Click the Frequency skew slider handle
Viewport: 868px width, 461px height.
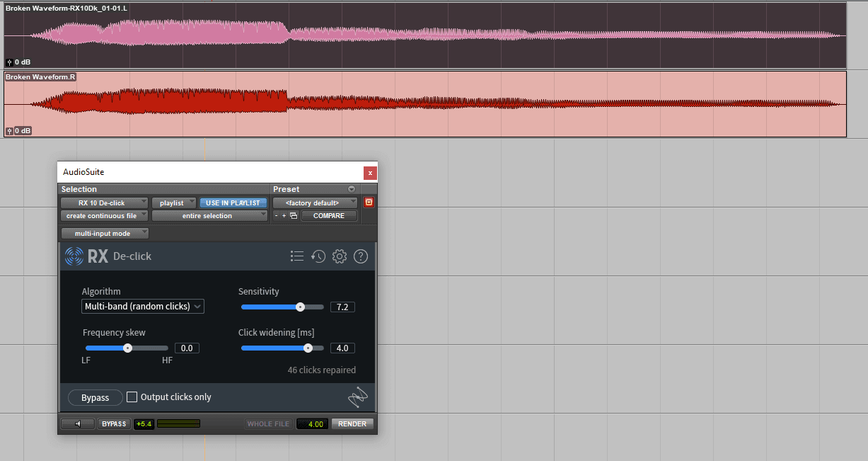[x=127, y=348]
